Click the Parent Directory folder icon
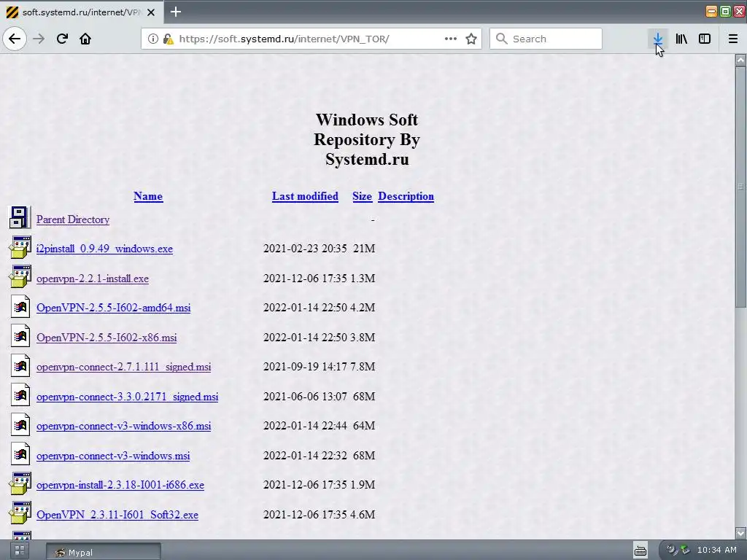 pos(20,217)
